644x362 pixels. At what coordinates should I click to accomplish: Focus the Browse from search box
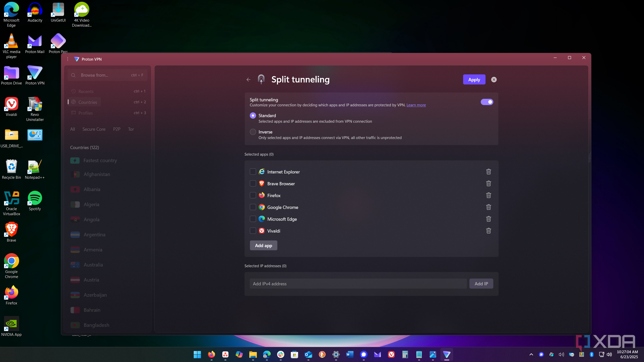coord(107,75)
